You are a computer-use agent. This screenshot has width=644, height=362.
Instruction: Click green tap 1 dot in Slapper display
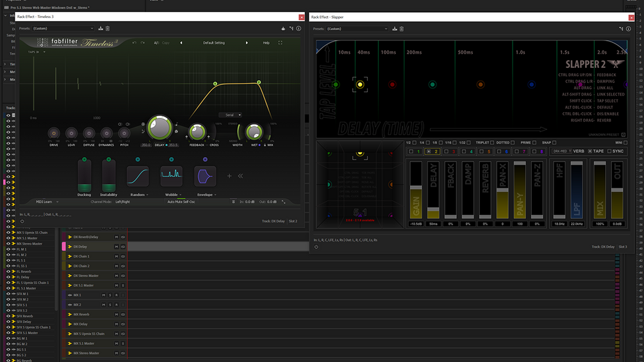(x=336, y=85)
